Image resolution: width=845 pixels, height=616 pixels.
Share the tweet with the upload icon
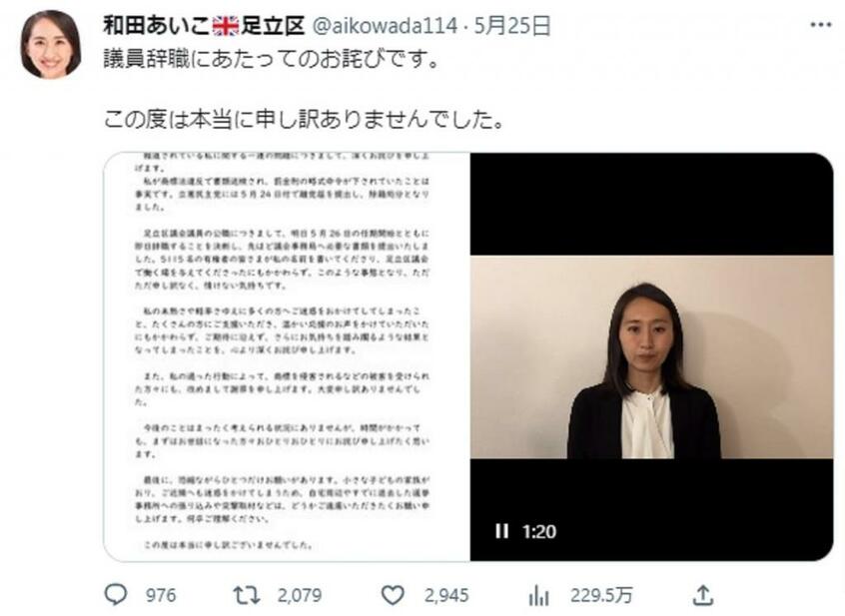click(x=703, y=595)
